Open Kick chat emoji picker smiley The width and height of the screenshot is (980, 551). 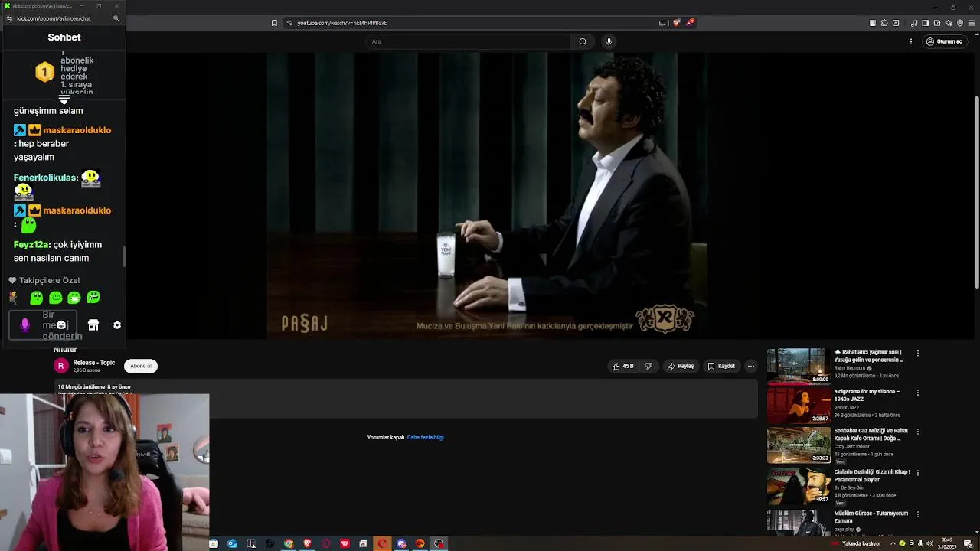pyautogui.click(x=61, y=325)
